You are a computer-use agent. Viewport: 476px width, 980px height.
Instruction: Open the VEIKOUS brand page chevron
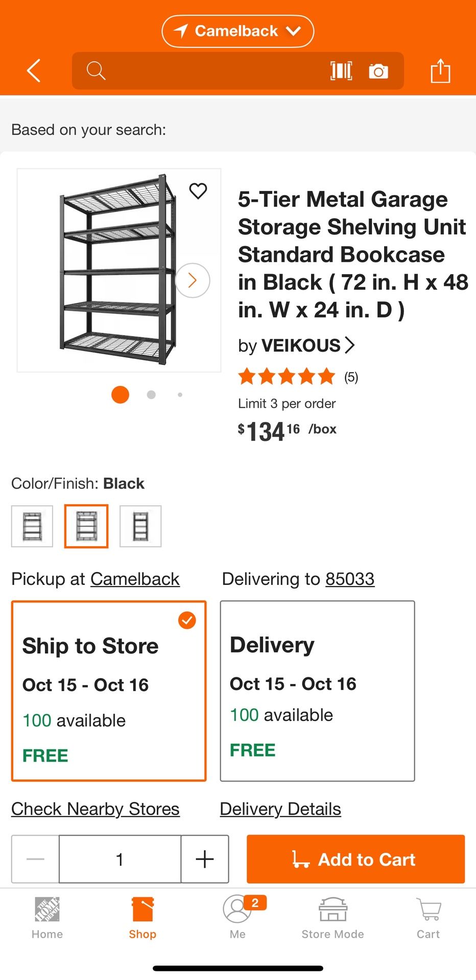(350, 346)
